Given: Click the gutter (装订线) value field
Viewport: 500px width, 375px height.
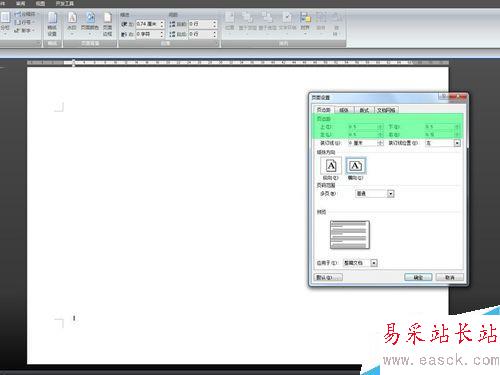Looking at the screenshot, I should [x=363, y=143].
